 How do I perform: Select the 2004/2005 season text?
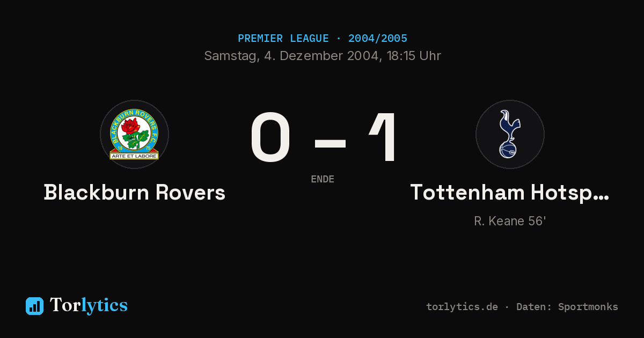(x=377, y=39)
